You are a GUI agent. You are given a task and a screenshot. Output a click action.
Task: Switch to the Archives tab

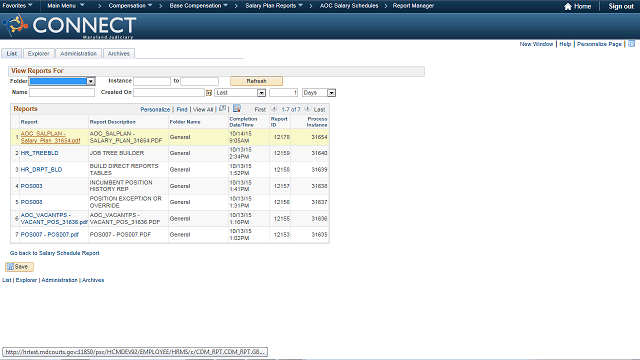(119, 53)
